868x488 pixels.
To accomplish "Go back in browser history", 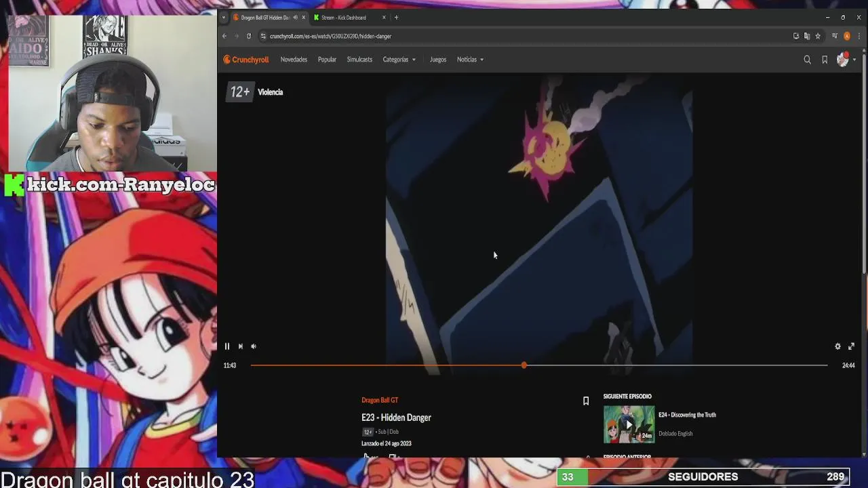I will point(224,36).
